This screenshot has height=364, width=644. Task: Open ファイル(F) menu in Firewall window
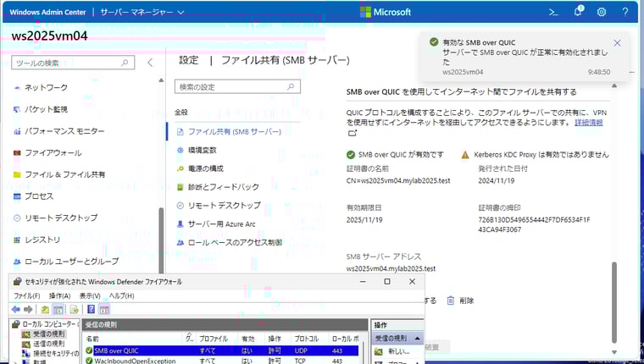coord(27,296)
